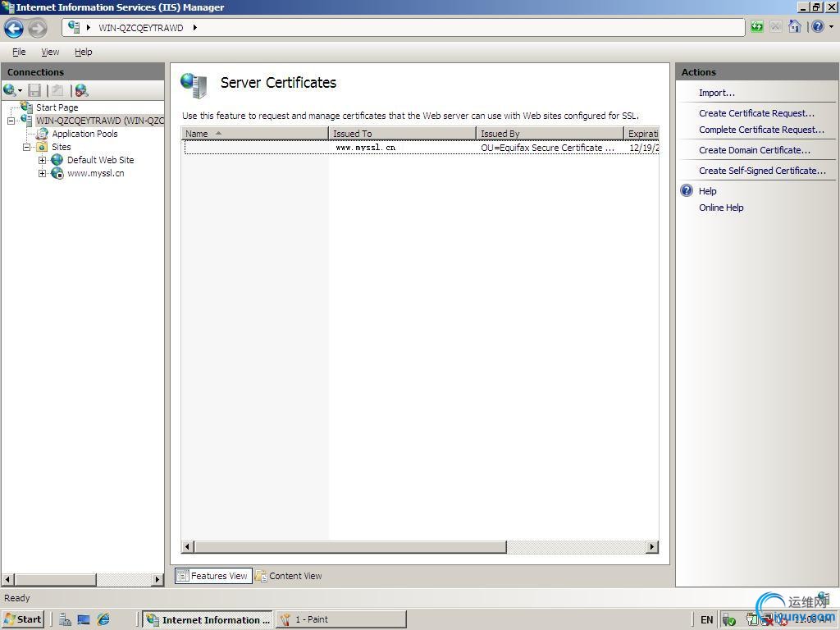Launch Internet Explorer from quick launch
This screenshot has height=630, width=840.
click(x=103, y=620)
